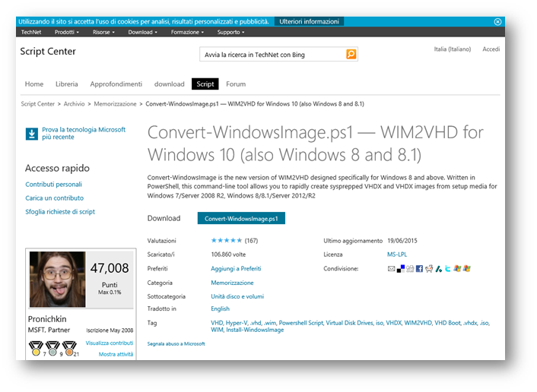Click the English translation link

(x=221, y=309)
